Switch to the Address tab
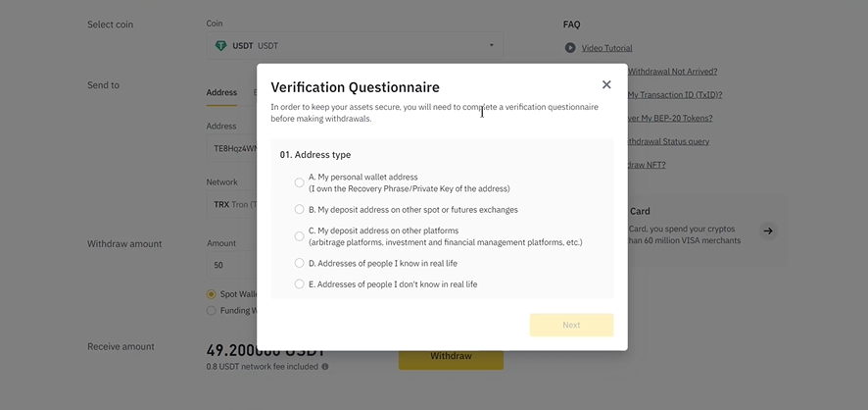Screen dimensions: 868x410 (221, 92)
